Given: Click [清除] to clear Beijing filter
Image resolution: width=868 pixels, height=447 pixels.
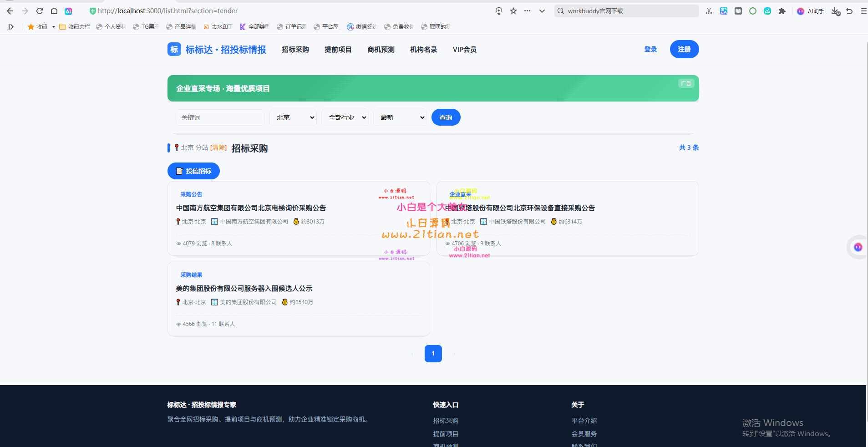Looking at the screenshot, I should pos(218,147).
